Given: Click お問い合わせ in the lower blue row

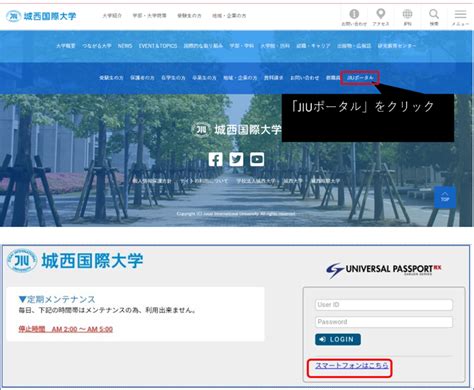Looking at the screenshot, I should [x=304, y=78].
